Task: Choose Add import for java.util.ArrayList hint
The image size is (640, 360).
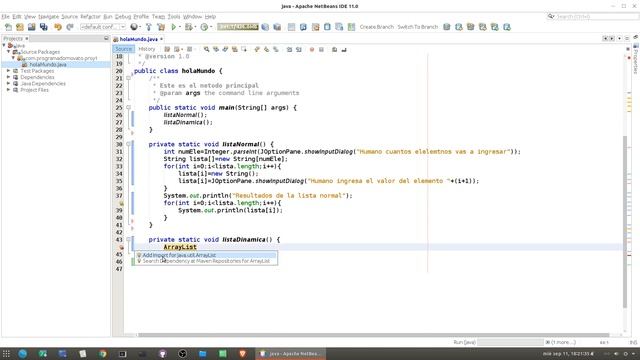Action: pos(207,255)
